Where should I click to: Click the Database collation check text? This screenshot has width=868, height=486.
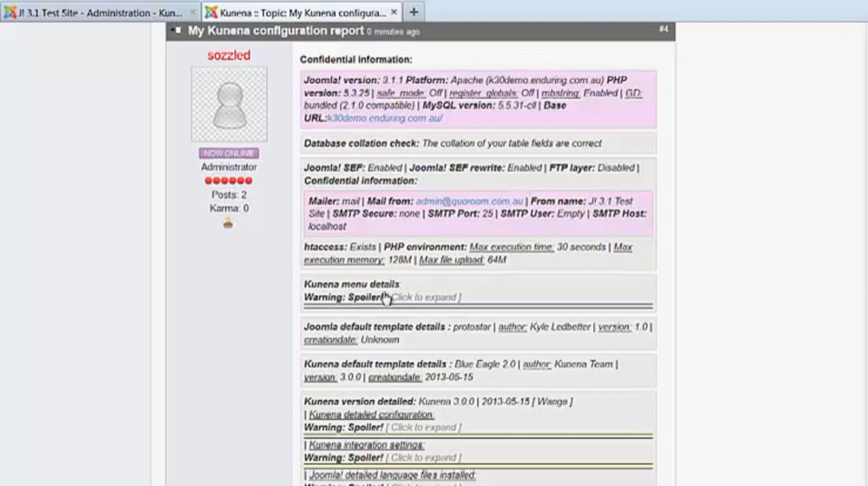[362, 143]
